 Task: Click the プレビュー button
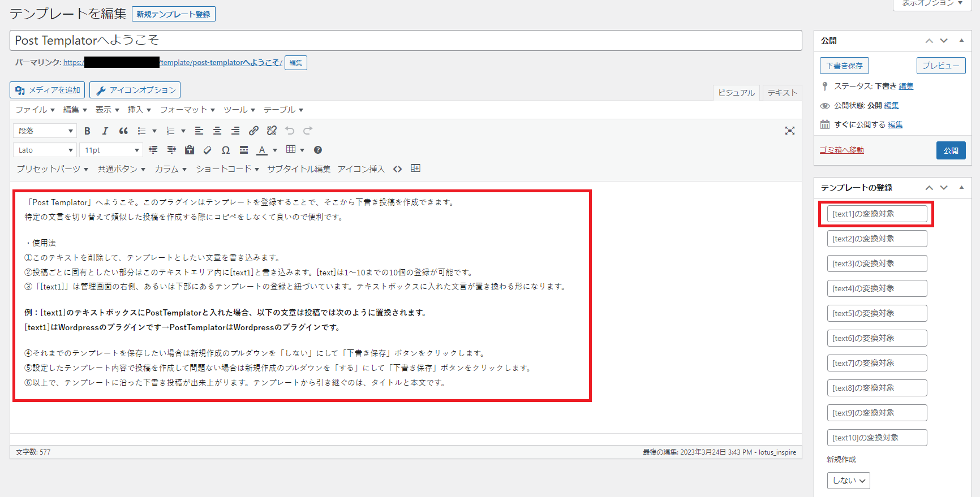point(941,66)
